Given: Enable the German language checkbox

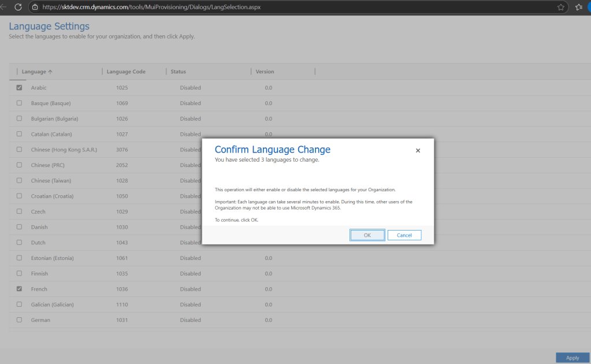Looking at the screenshot, I should point(19,320).
